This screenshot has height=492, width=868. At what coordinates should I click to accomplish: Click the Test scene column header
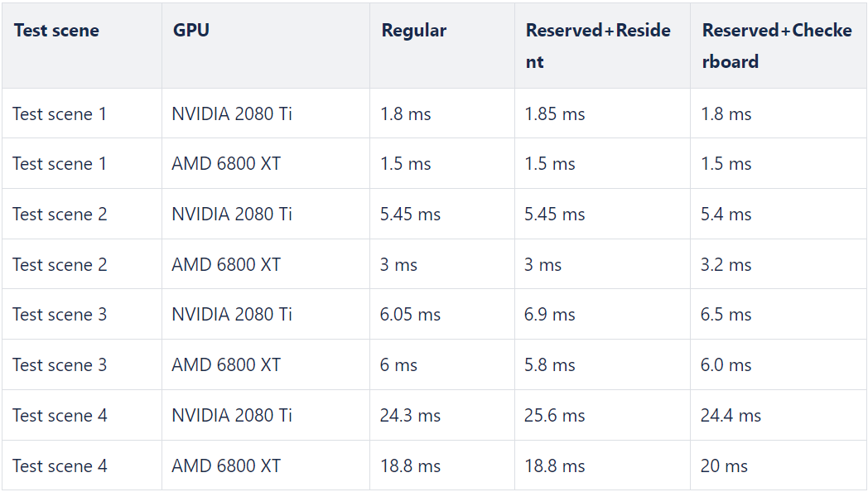pyautogui.click(x=82, y=46)
